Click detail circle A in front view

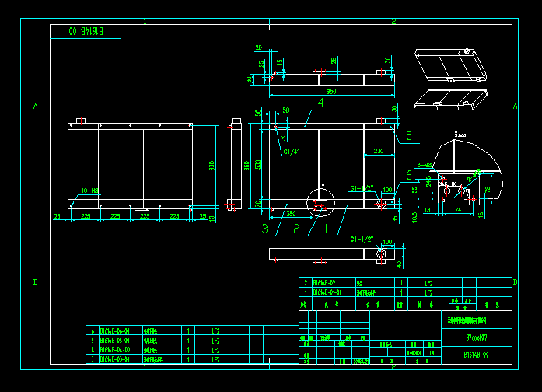[321, 202]
